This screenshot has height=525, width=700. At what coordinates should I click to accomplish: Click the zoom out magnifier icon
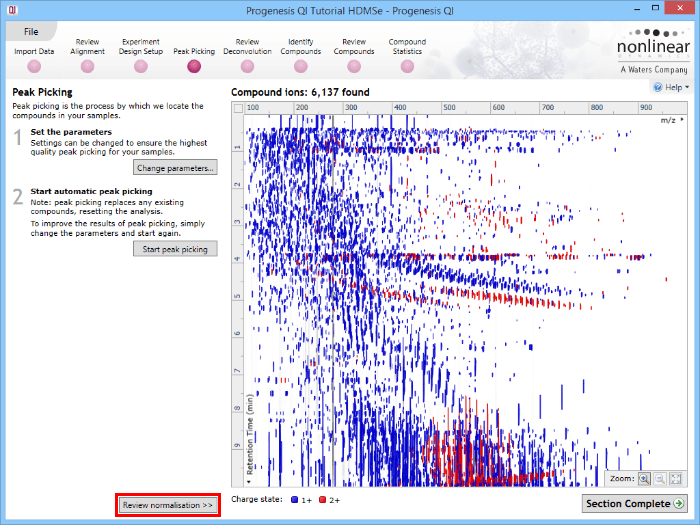pyautogui.click(x=660, y=479)
